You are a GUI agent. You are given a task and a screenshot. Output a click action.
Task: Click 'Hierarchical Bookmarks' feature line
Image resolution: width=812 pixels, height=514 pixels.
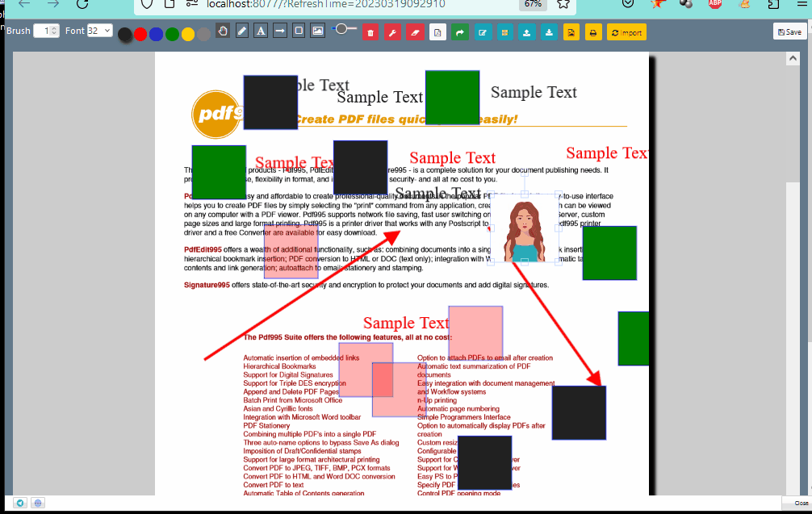click(x=279, y=366)
